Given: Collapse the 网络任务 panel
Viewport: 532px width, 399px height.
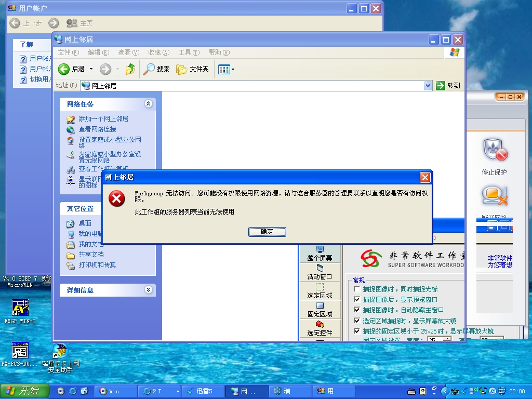Looking at the screenshot, I should click(x=148, y=104).
